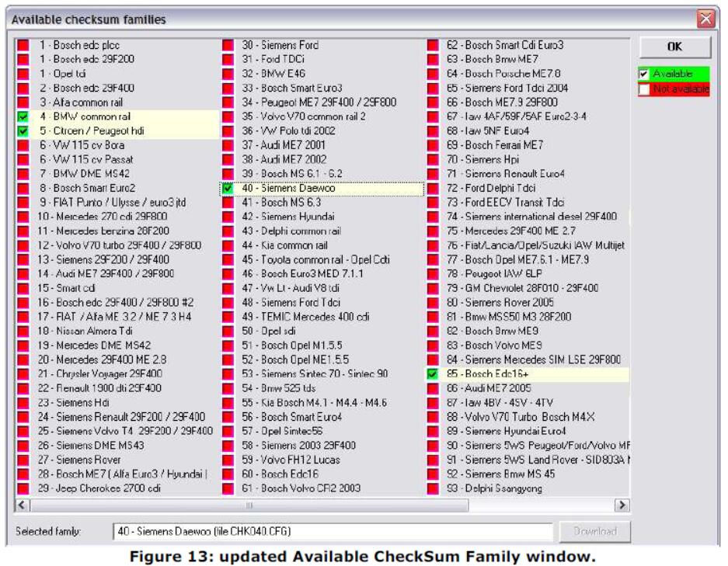Screen dimensions: 728x566
Task: Click red status box for 92 - Siemens Bmw MS 45
Action: pos(432,474)
